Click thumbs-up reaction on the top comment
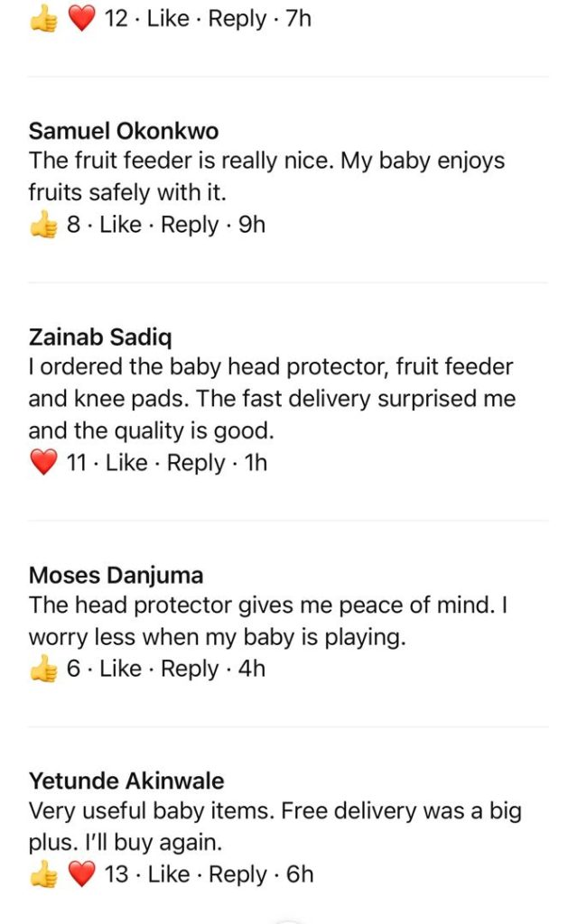The width and height of the screenshot is (577, 924). [42, 19]
